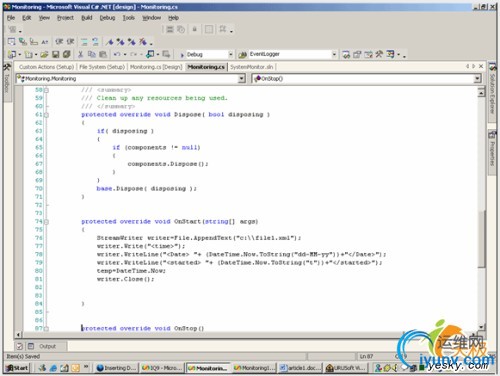
Task: Click the Add New Item toolbar icon
Action: click(x=29, y=54)
